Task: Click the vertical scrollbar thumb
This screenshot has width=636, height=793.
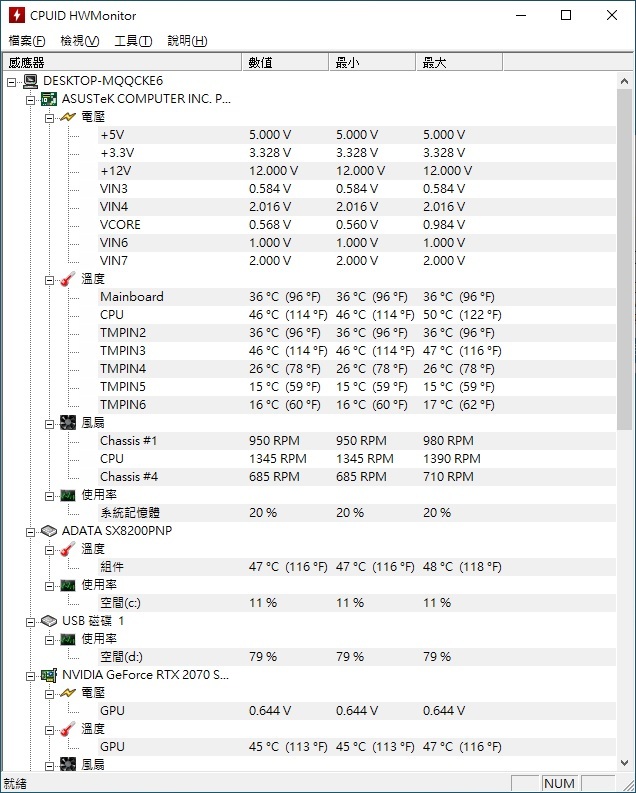Action: (x=624, y=259)
